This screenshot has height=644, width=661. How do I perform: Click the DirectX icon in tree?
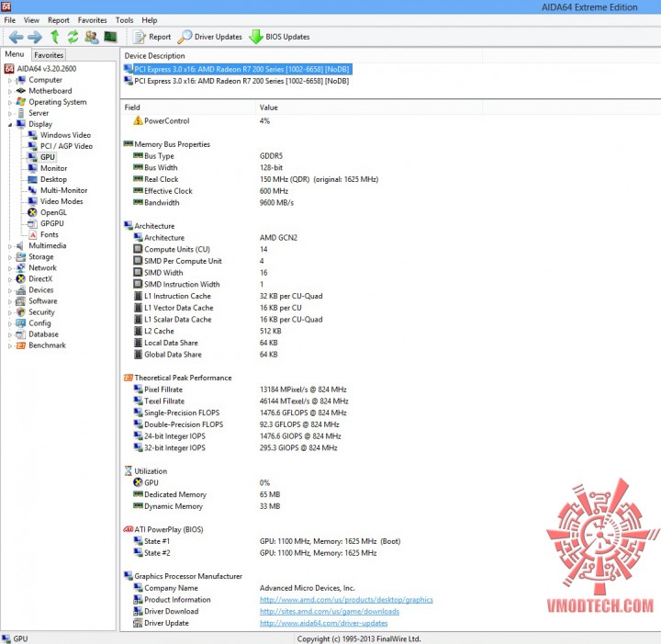(20, 278)
